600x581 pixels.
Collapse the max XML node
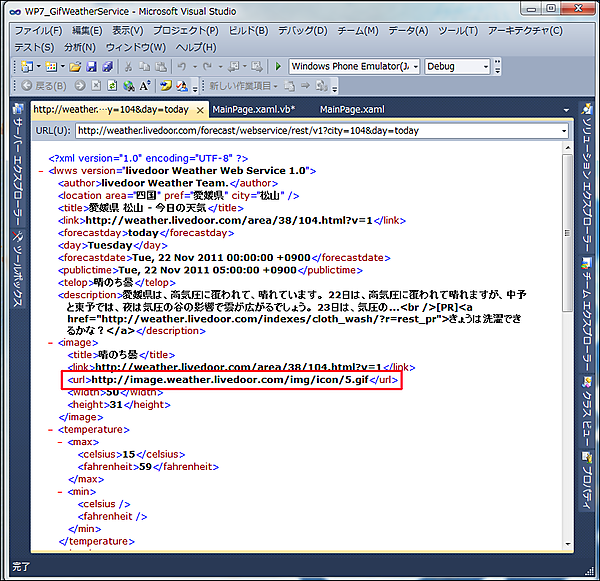coord(63,441)
